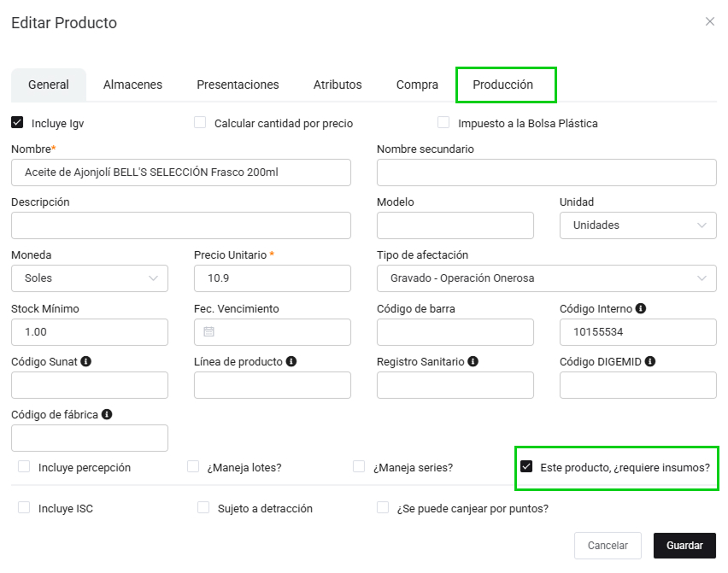Image resolution: width=728 pixels, height=573 pixels.
Task: Expand the Tipo de afectación dropdown
Action: pos(546,278)
